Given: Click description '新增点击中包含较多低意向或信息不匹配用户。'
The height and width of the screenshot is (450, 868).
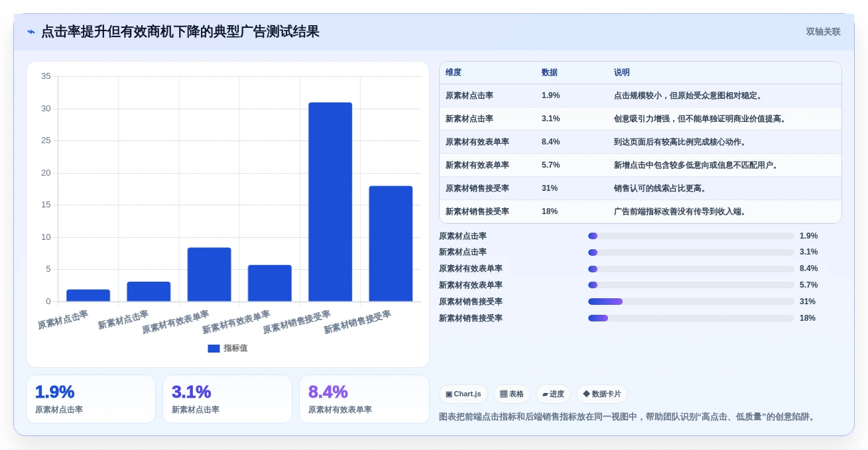Looking at the screenshot, I should [x=698, y=165].
